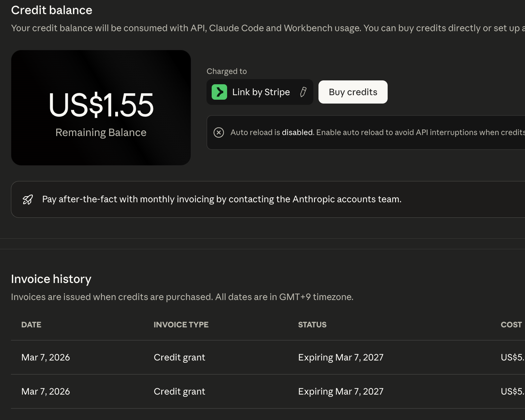
Task: Select the first row's Mar 7, 2026 date
Action: click(x=45, y=357)
